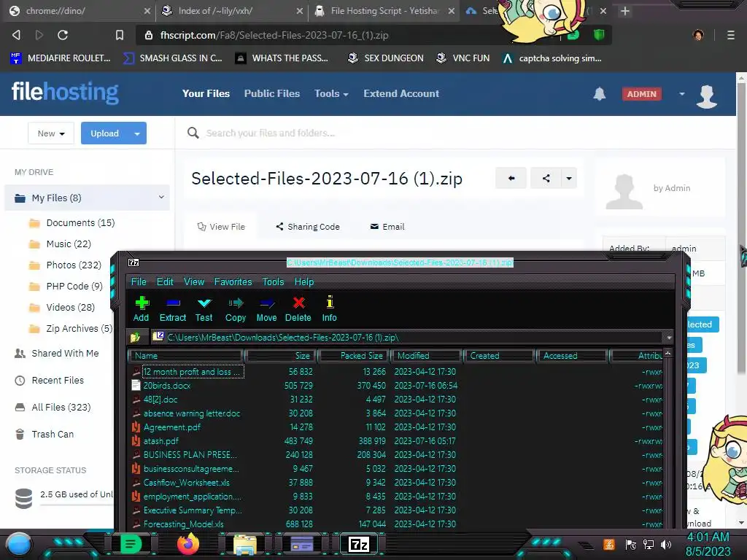The image size is (747, 560).
Task: Open the browser hamburger menu
Action: tap(731, 35)
